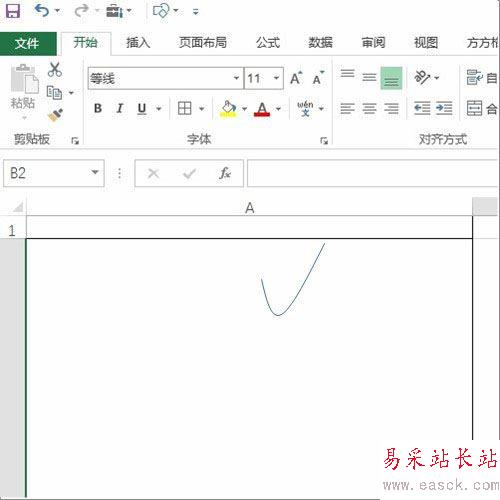500x500 pixels.
Task: Expand the Name Box dropdown
Action: coord(95,172)
